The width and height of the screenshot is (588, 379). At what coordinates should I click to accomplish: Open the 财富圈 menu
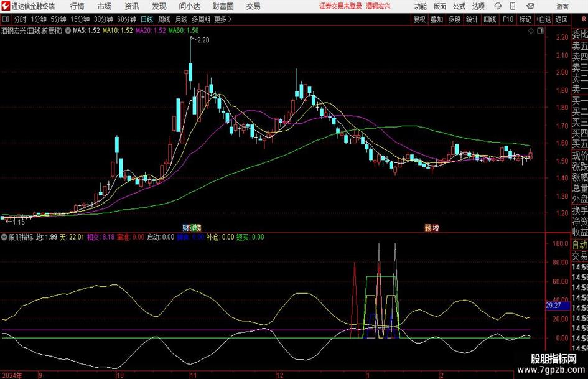(x=223, y=6)
